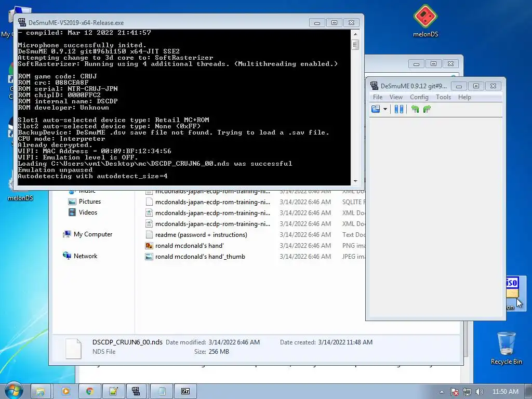Click the JPEG icon for ronald mcdonald's hand'_thumb
Viewport: 532px width, 399px height.
click(149, 257)
